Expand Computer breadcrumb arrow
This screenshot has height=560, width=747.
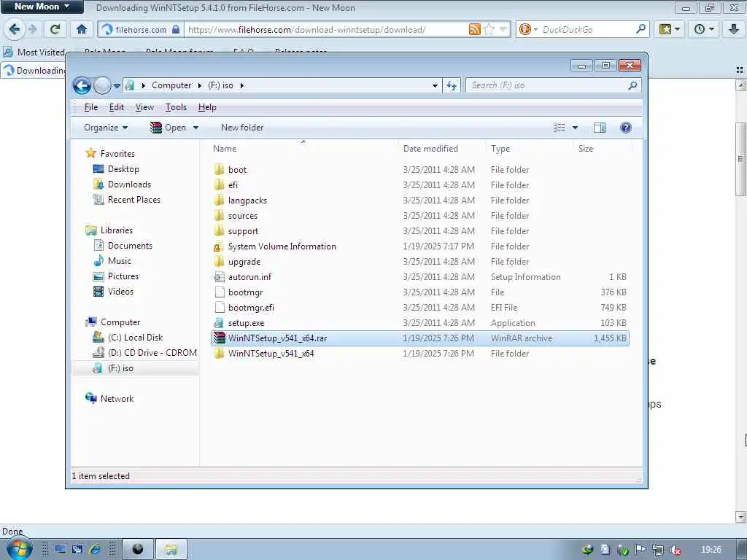(200, 86)
